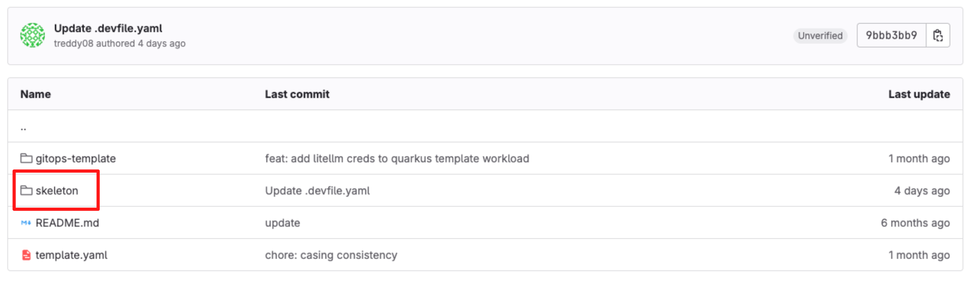Image resolution: width=980 pixels, height=289 pixels.
Task: Open the "feat: add litellm creds" commit message
Action: tap(397, 159)
